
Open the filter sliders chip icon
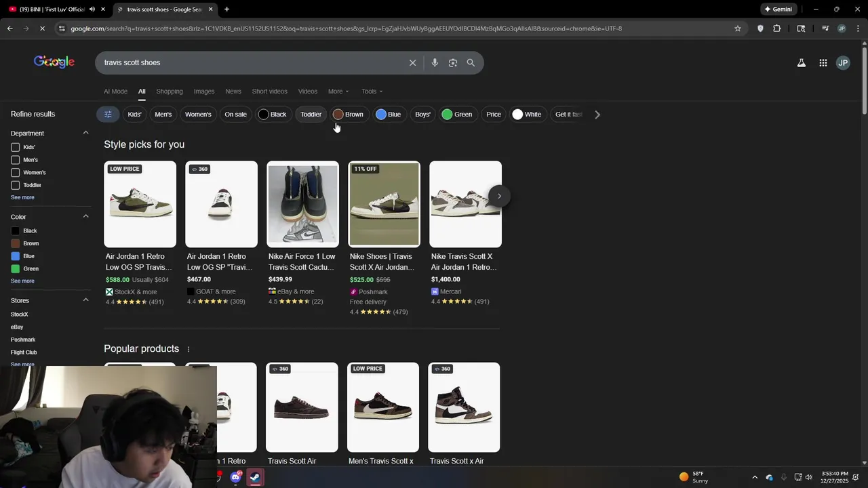pos(108,114)
